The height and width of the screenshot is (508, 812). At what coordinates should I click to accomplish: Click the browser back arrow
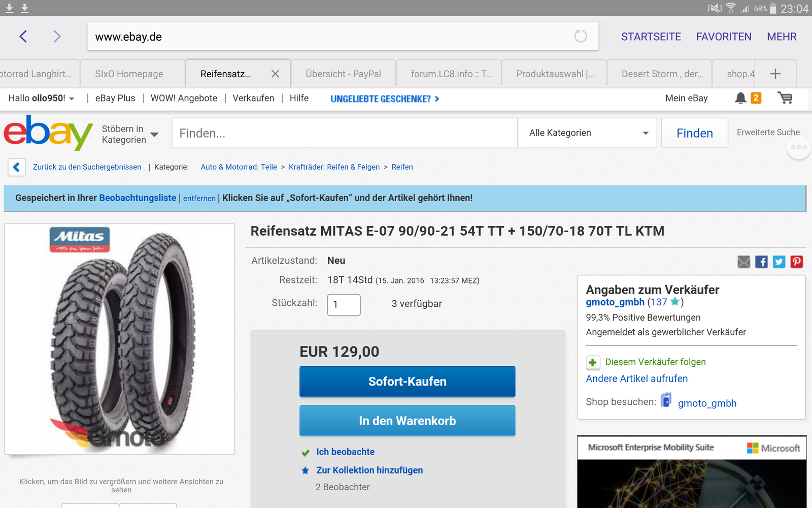click(x=23, y=37)
